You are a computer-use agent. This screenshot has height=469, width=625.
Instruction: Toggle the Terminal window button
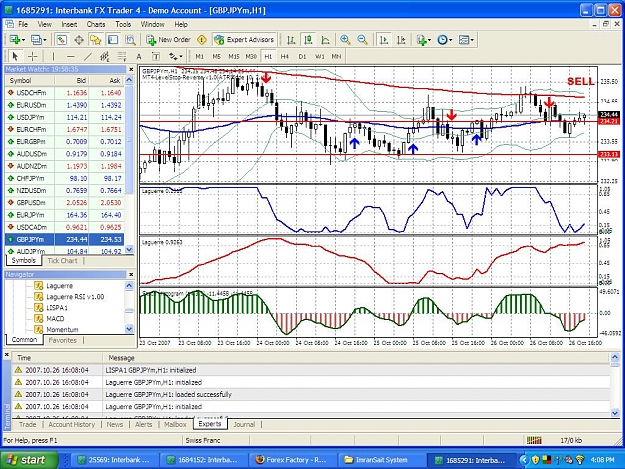tap(113, 40)
